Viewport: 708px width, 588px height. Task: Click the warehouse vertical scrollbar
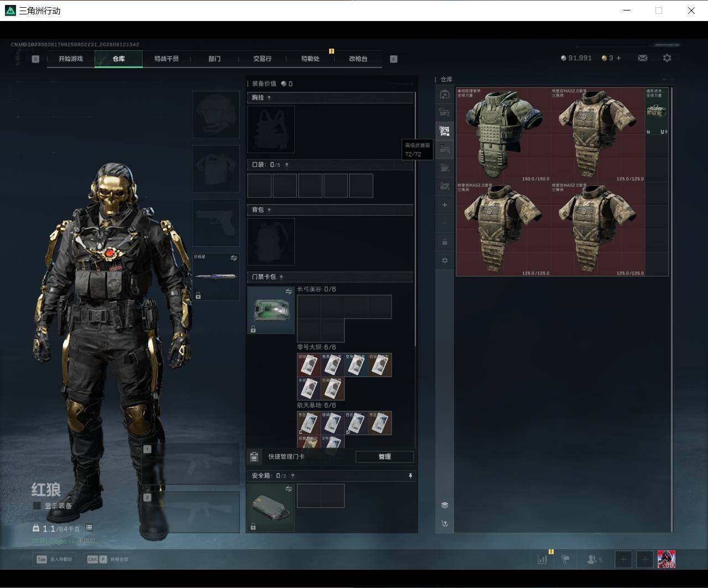pos(672,310)
